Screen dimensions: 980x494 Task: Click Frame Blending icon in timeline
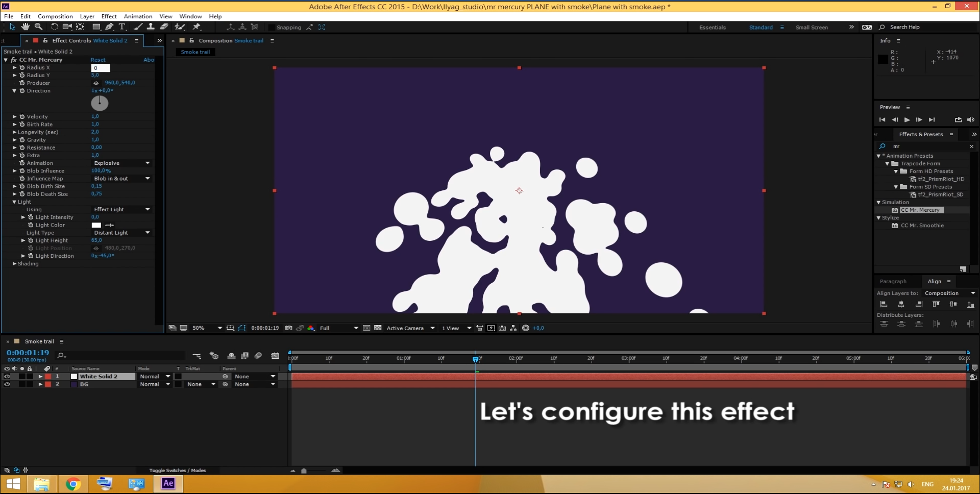245,356
